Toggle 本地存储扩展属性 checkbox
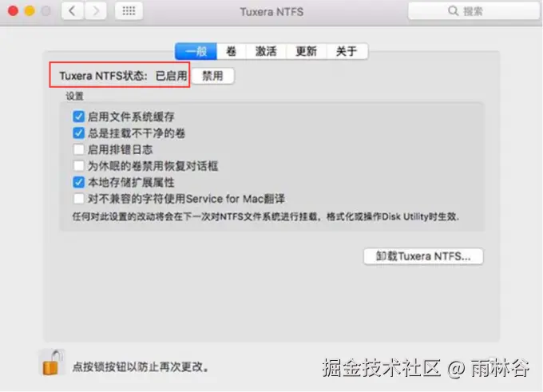543x392 pixels. [78, 182]
